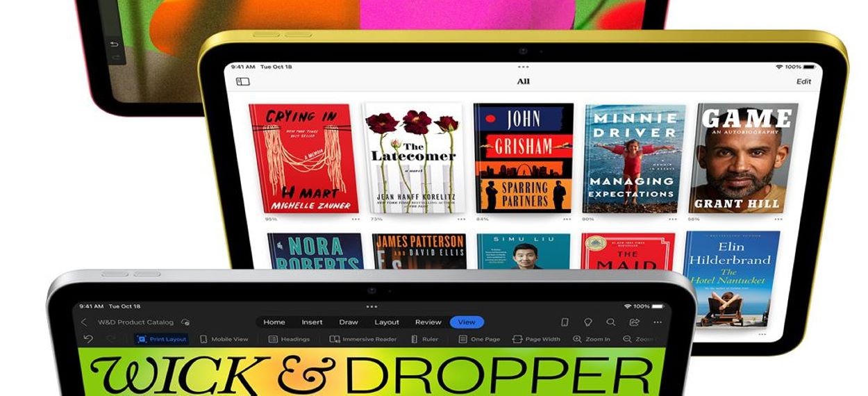Open Immersive Reader

tap(363, 339)
